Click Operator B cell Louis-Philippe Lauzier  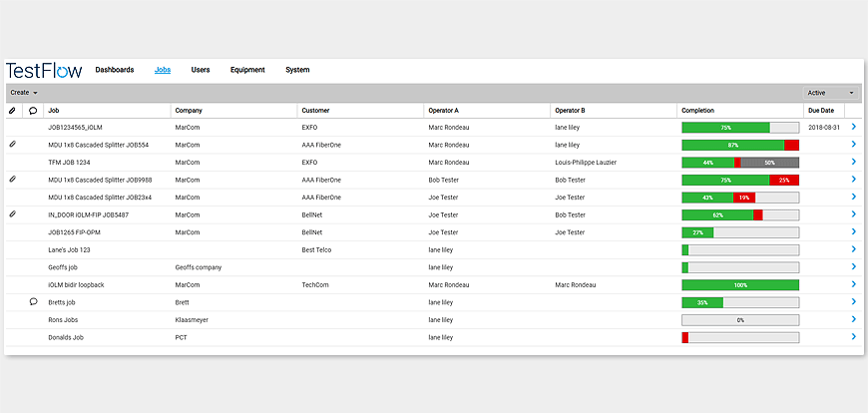pyautogui.click(x=586, y=163)
